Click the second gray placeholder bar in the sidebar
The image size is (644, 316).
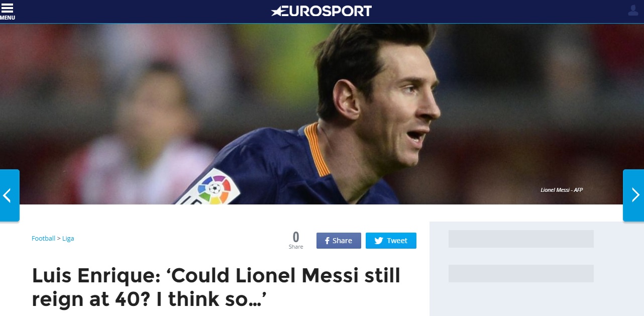[x=521, y=273]
